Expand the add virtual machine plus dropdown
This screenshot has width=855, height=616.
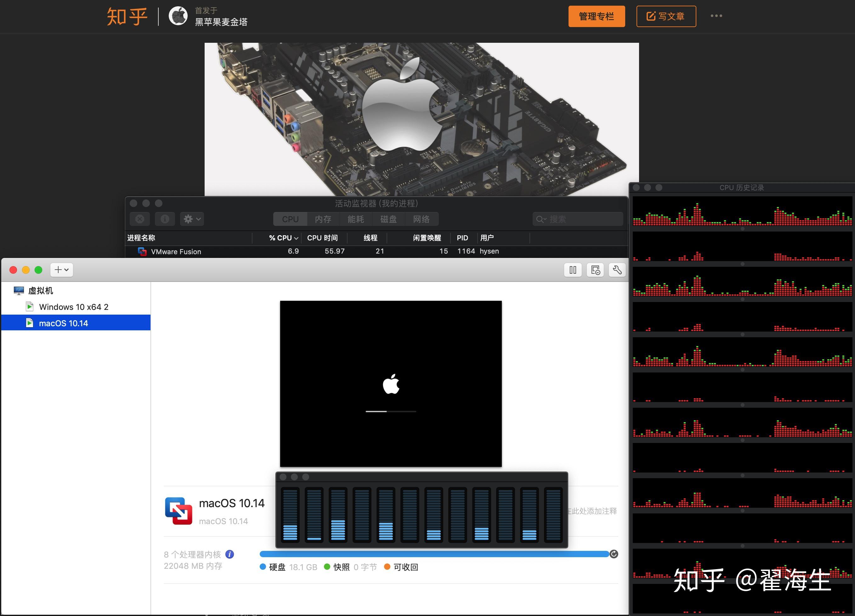click(61, 270)
